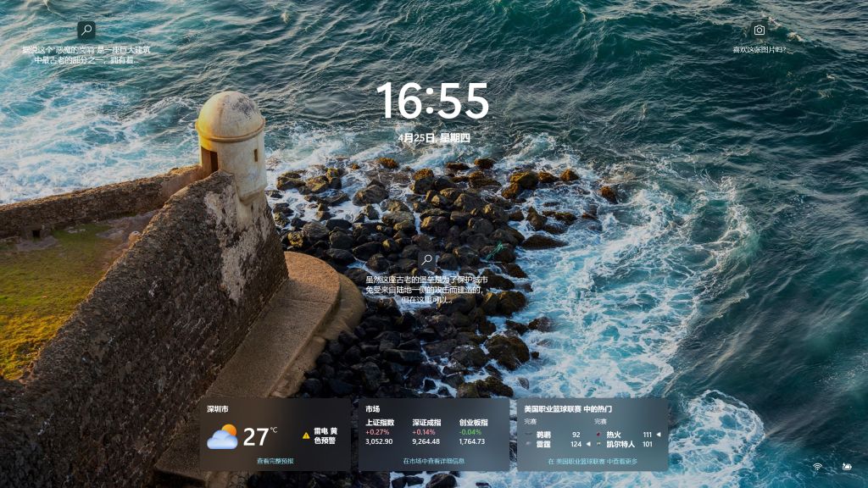Open the 在市场中查看详细信息 link
The image size is (868, 488).
pyautogui.click(x=433, y=463)
